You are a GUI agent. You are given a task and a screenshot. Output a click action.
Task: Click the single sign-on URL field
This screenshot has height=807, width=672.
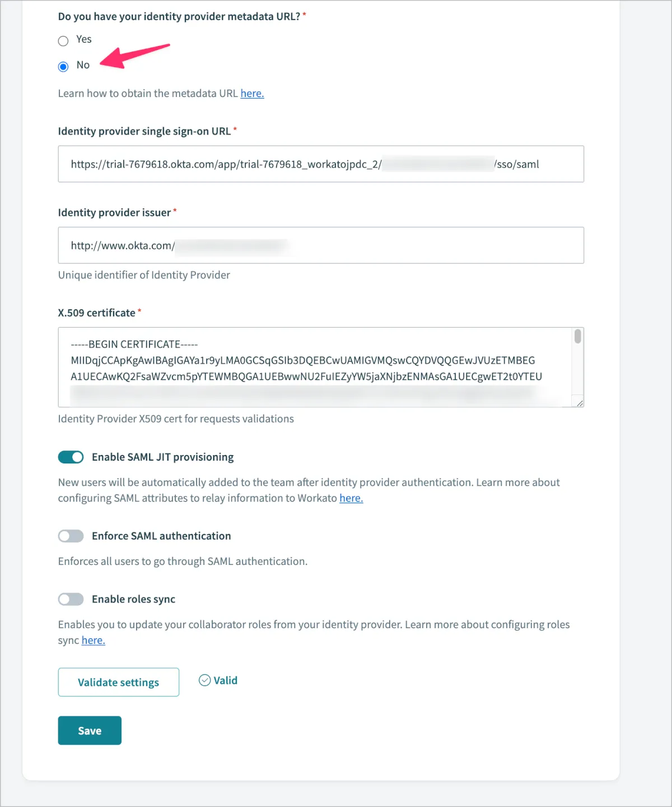[320, 164]
